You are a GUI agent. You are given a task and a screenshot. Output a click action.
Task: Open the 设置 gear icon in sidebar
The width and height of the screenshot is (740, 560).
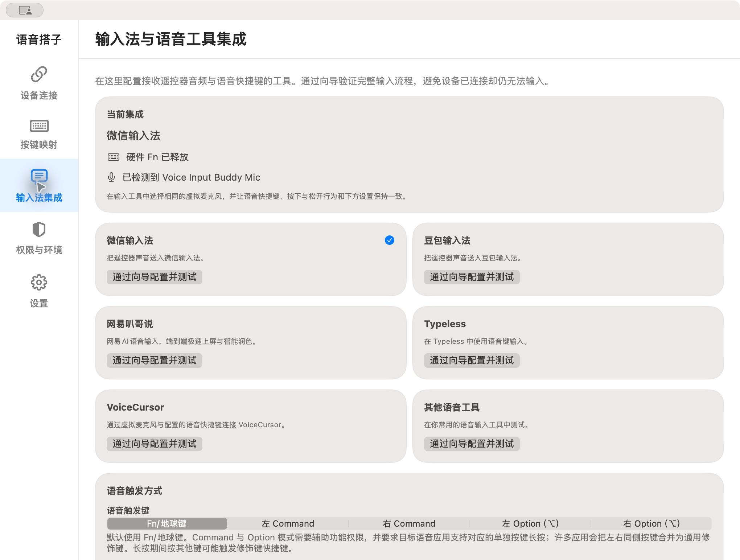coord(39,283)
